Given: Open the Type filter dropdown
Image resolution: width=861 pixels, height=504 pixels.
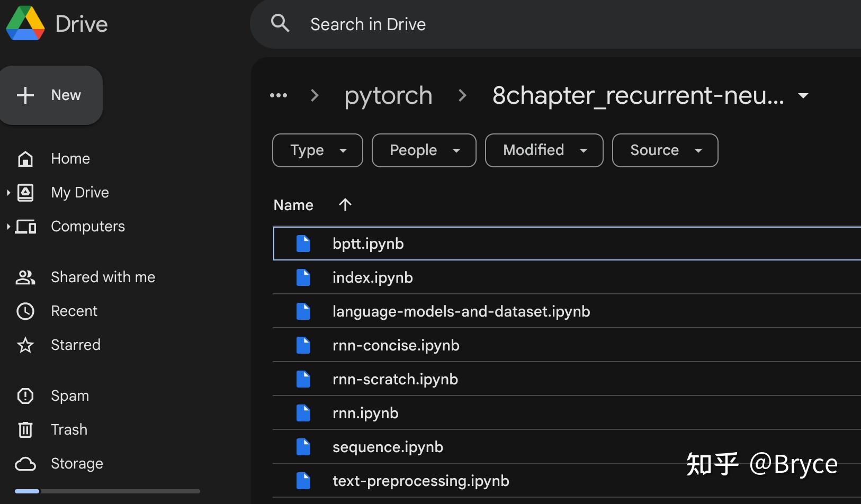Looking at the screenshot, I should click(317, 150).
